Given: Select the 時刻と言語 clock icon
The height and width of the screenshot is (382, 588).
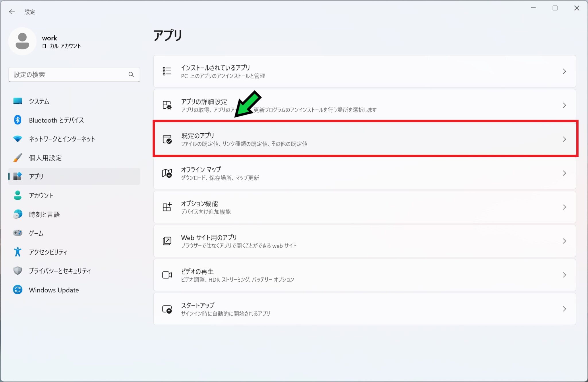Looking at the screenshot, I should [x=18, y=214].
